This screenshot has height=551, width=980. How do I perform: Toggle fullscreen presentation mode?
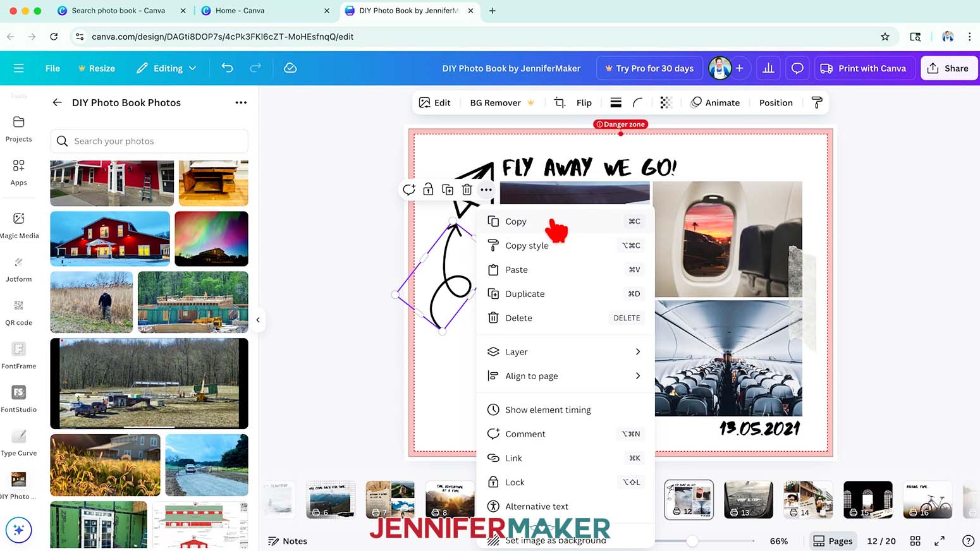point(940,541)
